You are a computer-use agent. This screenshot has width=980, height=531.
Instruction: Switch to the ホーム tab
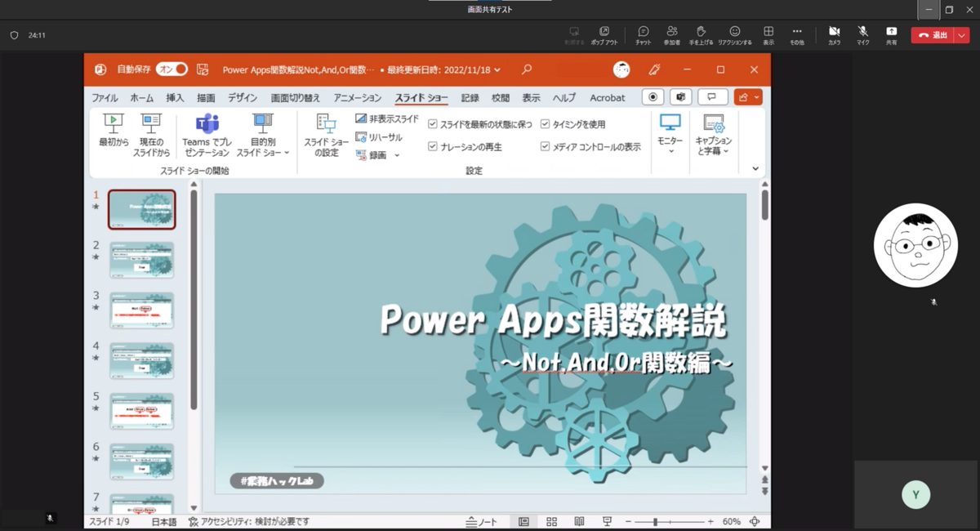coord(142,98)
